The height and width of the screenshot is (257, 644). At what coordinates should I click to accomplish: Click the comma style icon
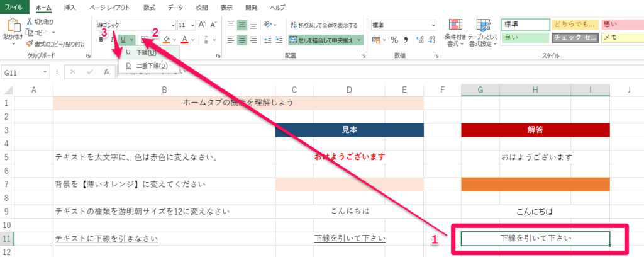tap(406, 40)
